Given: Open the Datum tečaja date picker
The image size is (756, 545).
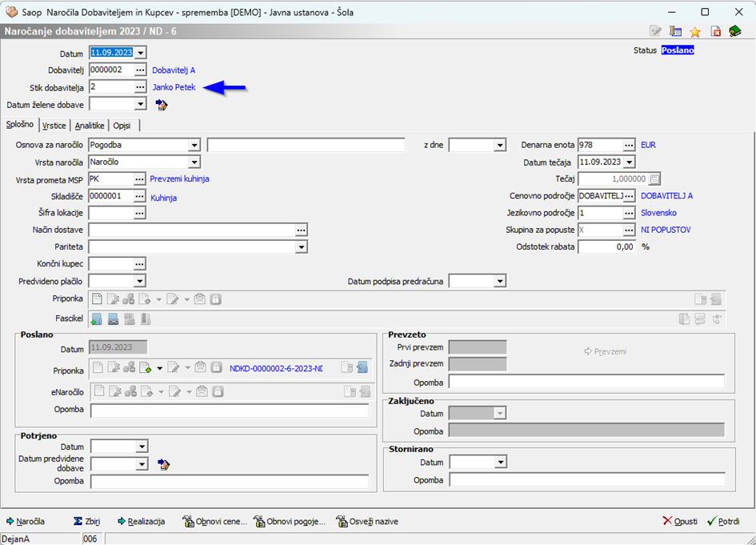Looking at the screenshot, I should point(630,162).
